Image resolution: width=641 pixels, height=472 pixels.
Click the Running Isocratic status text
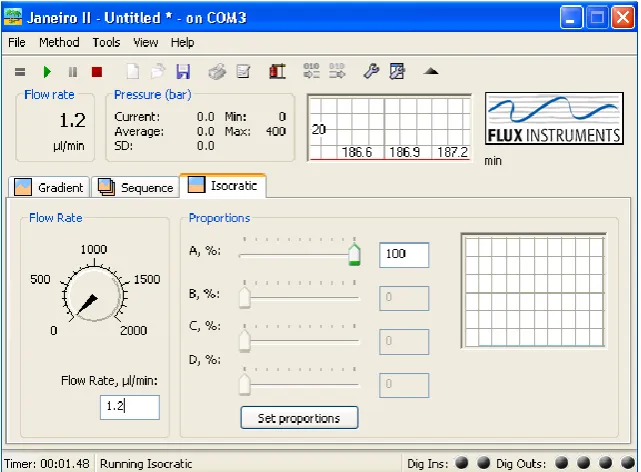pyautogui.click(x=146, y=464)
